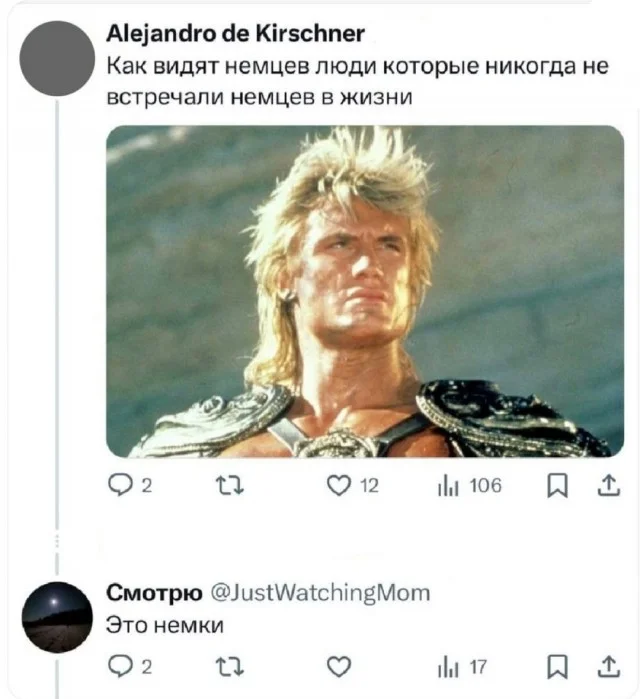Open the @JustWatchingMom handle link
The height and width of the screenshot is (699, 640).
click(320, 593)
